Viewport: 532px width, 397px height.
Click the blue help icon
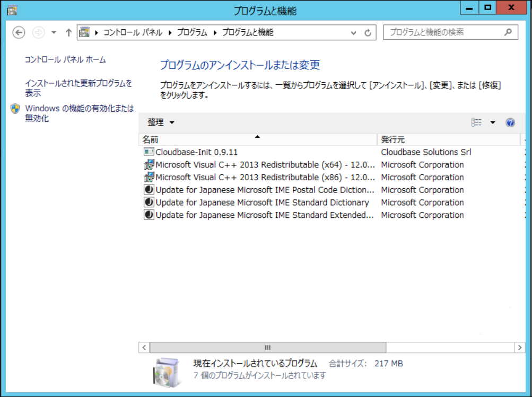(510, 122)
